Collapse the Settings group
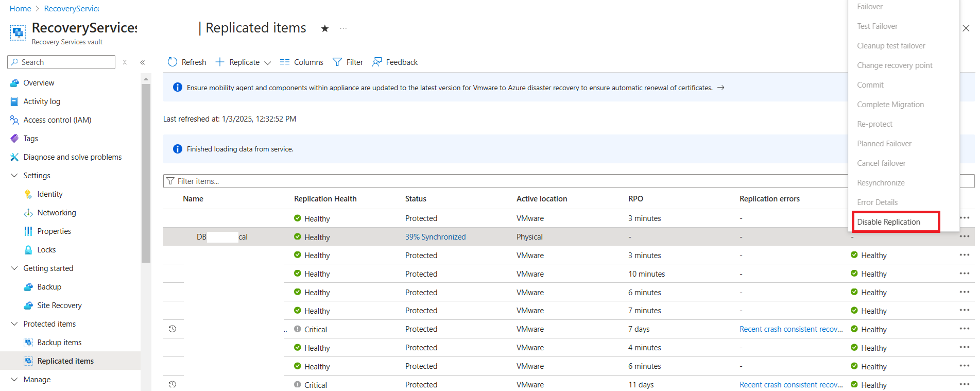Image resolution: width=980 pixels, height=391 pixels. click(x=14, y=176)
